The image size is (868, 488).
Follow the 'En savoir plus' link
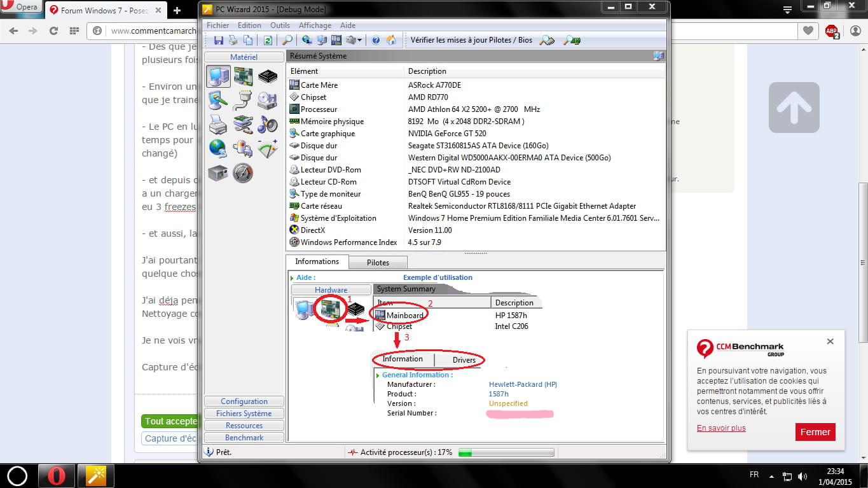721,428
